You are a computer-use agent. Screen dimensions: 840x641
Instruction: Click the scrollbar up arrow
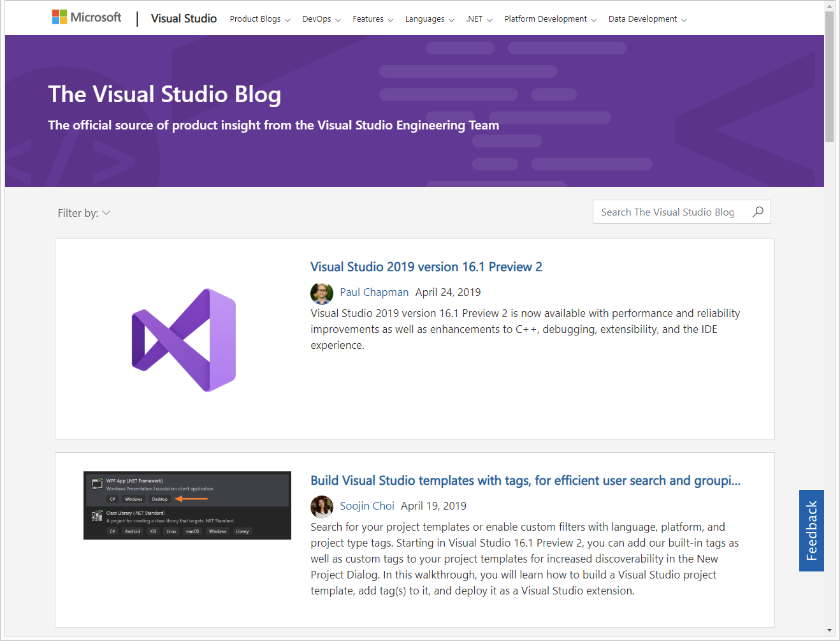pyautogui.click(x=829, y=6)
